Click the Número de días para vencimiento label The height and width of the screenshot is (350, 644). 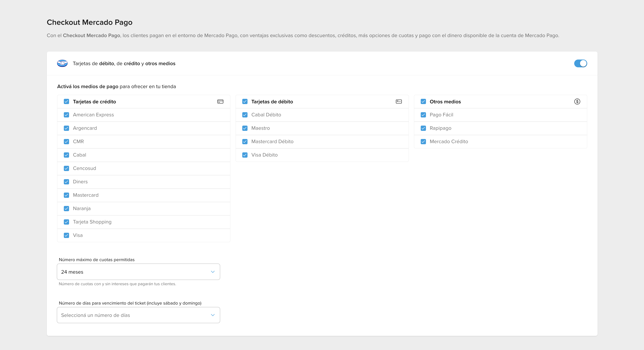pos(130,303)
